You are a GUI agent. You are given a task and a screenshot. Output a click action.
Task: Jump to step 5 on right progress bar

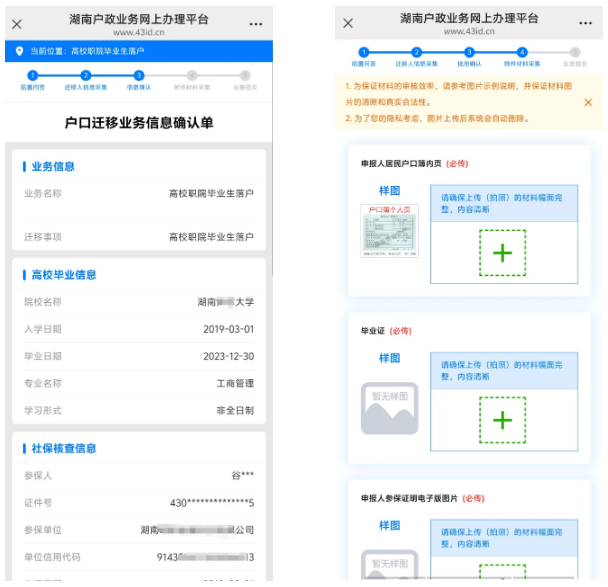coord(575,52)
